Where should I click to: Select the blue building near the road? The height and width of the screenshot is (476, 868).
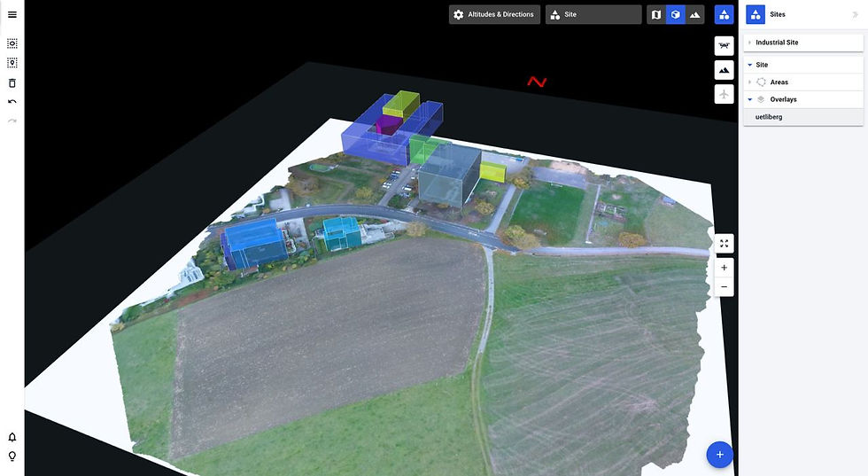(255, 243)
